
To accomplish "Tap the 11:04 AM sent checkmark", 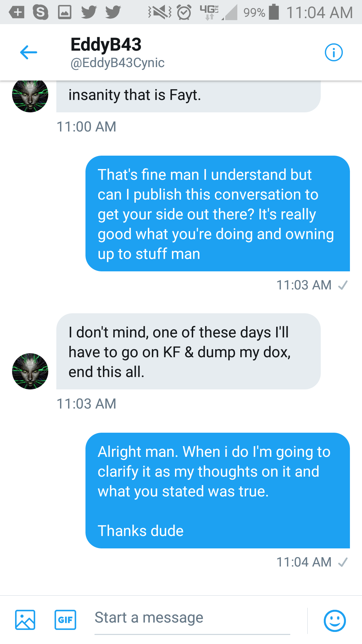I will 343,562.
